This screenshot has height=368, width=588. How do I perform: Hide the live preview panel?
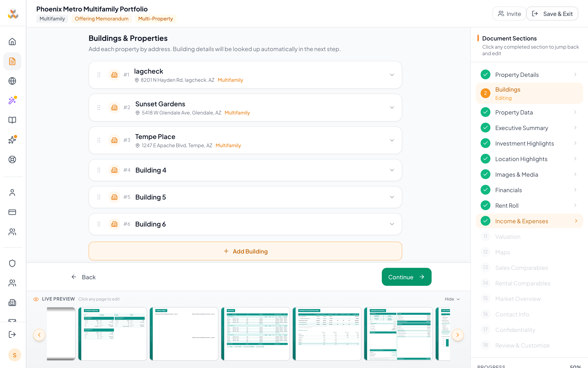[x=452, y=299]
